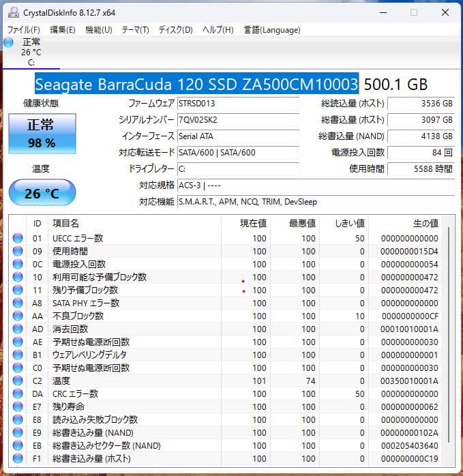Click status orb for A8 SATA PHY エラー数
The height and width of the screenshot is (476, 463).
[x=18, y=303]
